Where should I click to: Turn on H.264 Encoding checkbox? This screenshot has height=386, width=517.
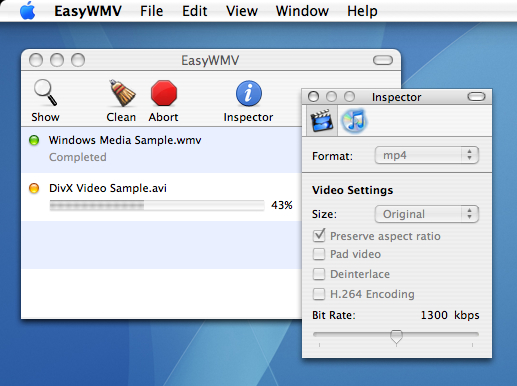coord(319,294)
